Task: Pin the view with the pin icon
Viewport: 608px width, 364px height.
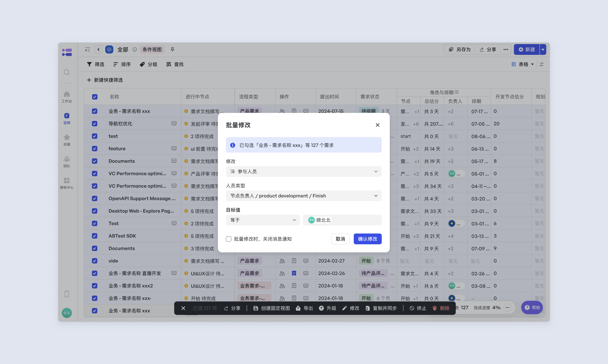Action: [173, 50]
